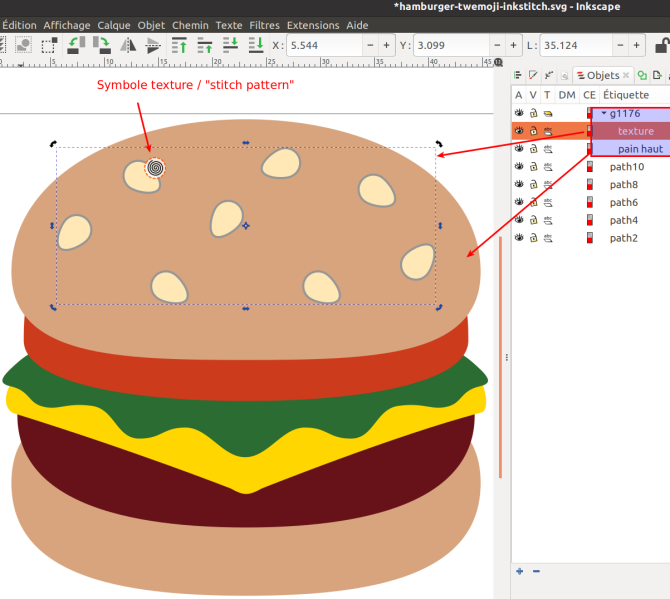Image resolution: width=670 pixels, height=599 pixels.
Task: Remove object with minus button
Action: click(x=536, y=571)
